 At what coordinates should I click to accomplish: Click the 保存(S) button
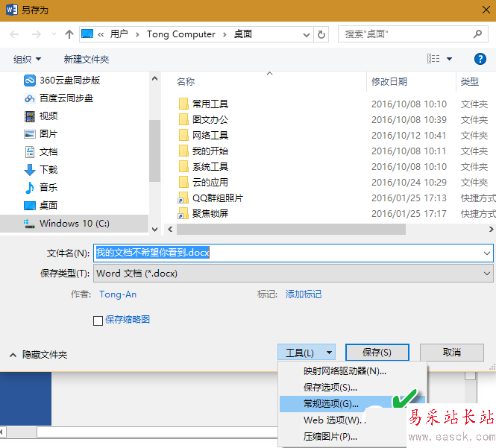coord(377,352)
